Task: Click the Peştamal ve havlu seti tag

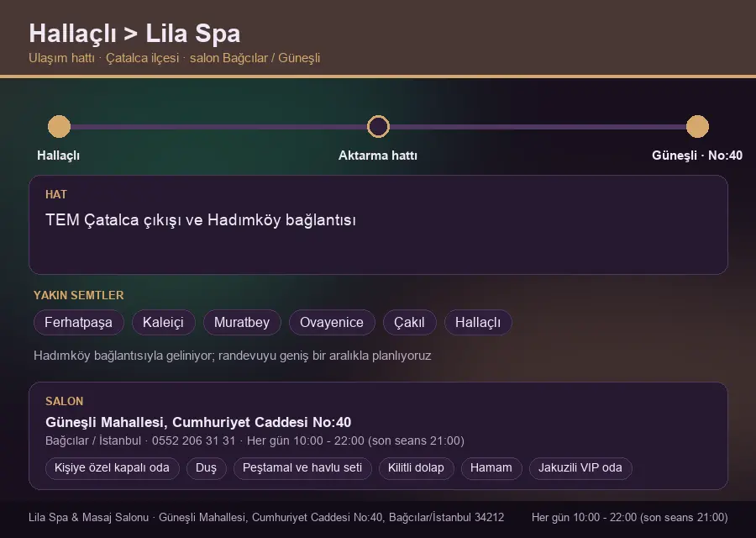Action: (x=302, y=468)
